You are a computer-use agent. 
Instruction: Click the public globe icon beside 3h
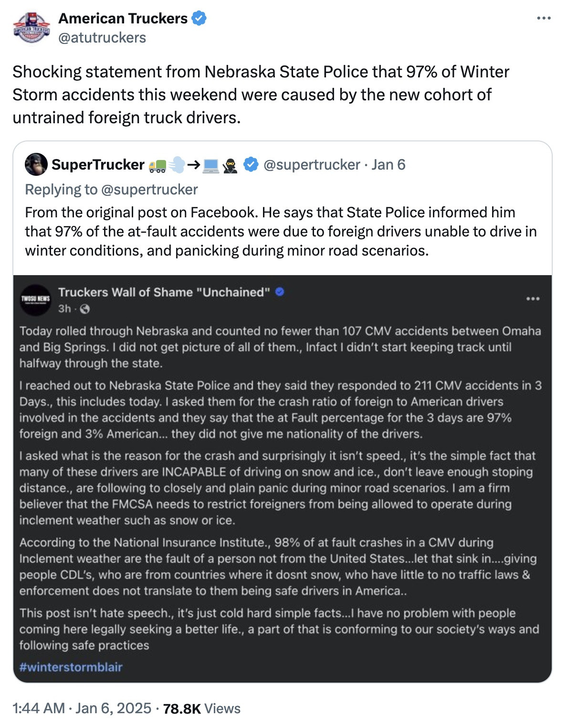[85, 309]
